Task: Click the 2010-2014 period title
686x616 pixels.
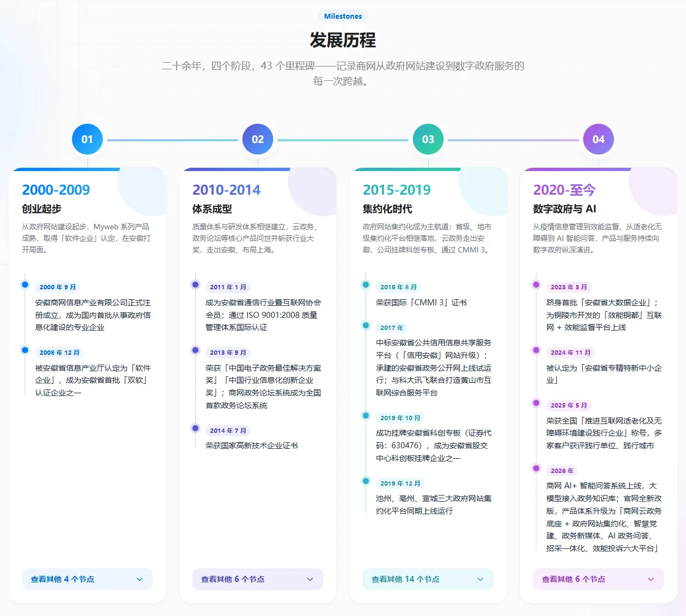Action: (226, 190)
